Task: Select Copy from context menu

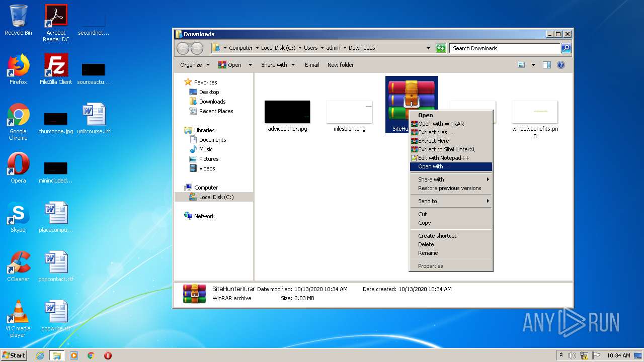Action: 451,223
